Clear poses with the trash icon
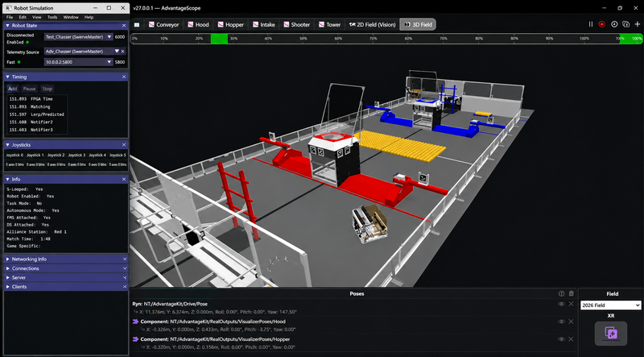Screen dimensions: 644x357 571,293
